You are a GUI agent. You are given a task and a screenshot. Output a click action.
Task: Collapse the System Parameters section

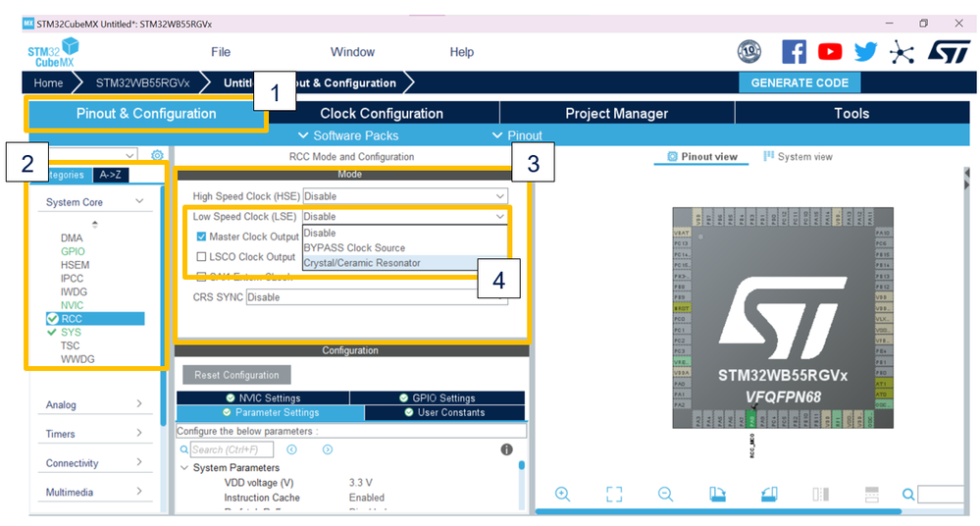[184, 468]
